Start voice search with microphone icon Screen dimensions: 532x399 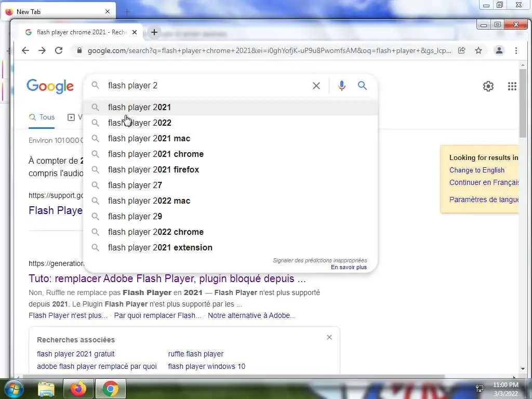coord(342,86)
